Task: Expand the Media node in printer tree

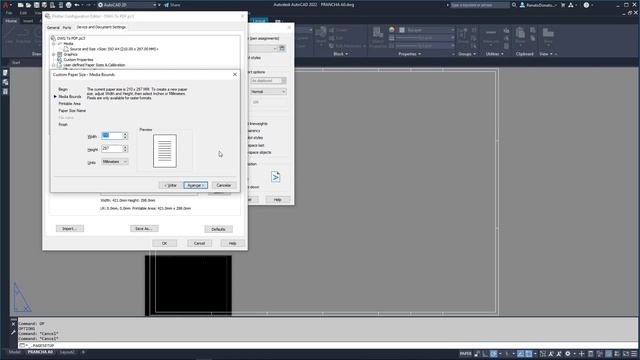Action: click(x=54, y=44)
